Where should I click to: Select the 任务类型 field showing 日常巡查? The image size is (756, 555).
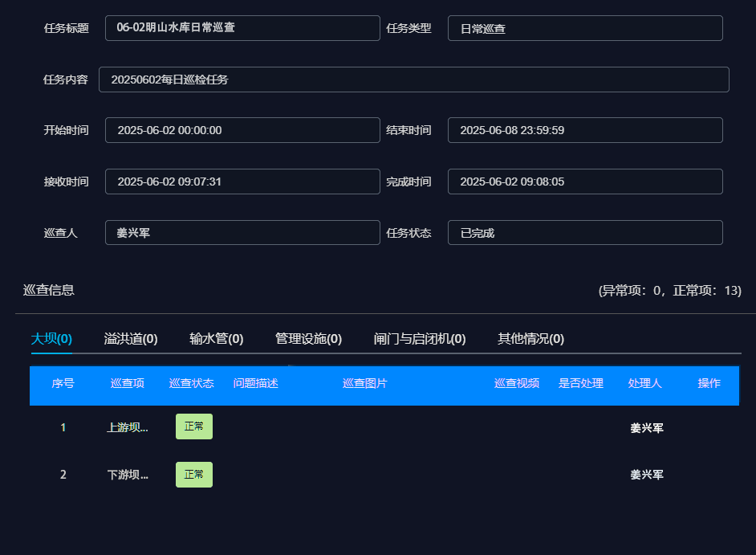pyautogui.click(x=584, y=28)
